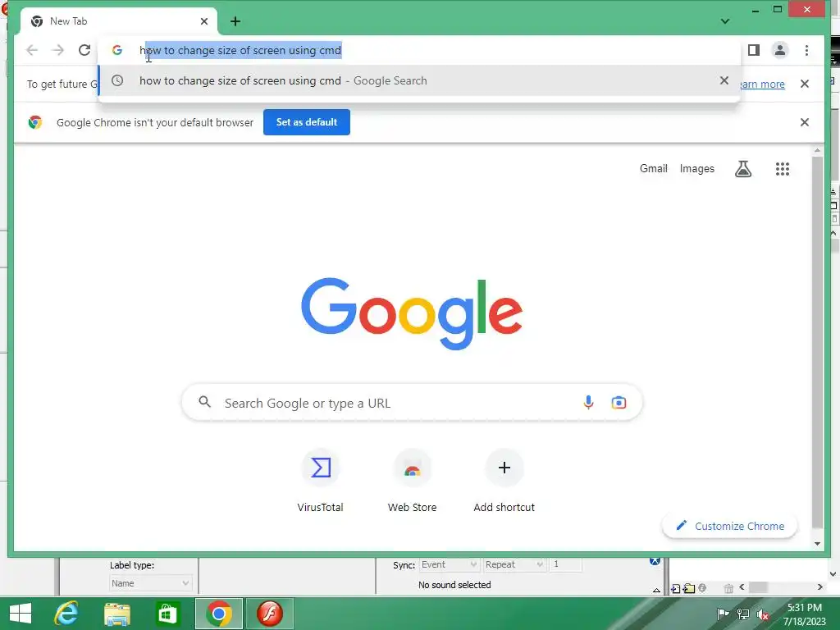
Task: Open the Google apps grid
Action: coord(783,169)
